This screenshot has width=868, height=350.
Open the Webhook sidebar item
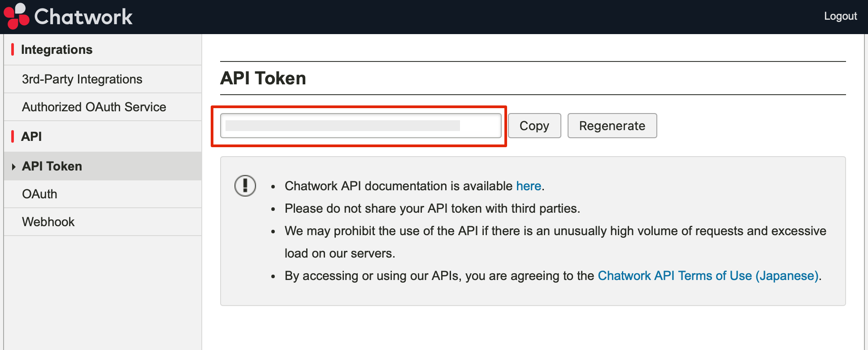[x=48, y=222]
